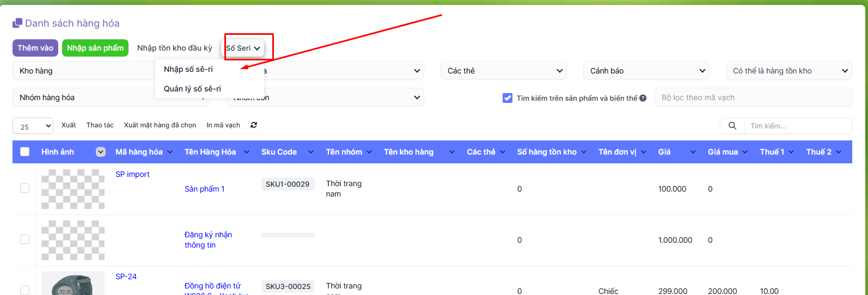Screen dimensions: 868x295
Task: Click the help icon after Tìm kiếm trên sản phẩm
Action: [643, 99]
